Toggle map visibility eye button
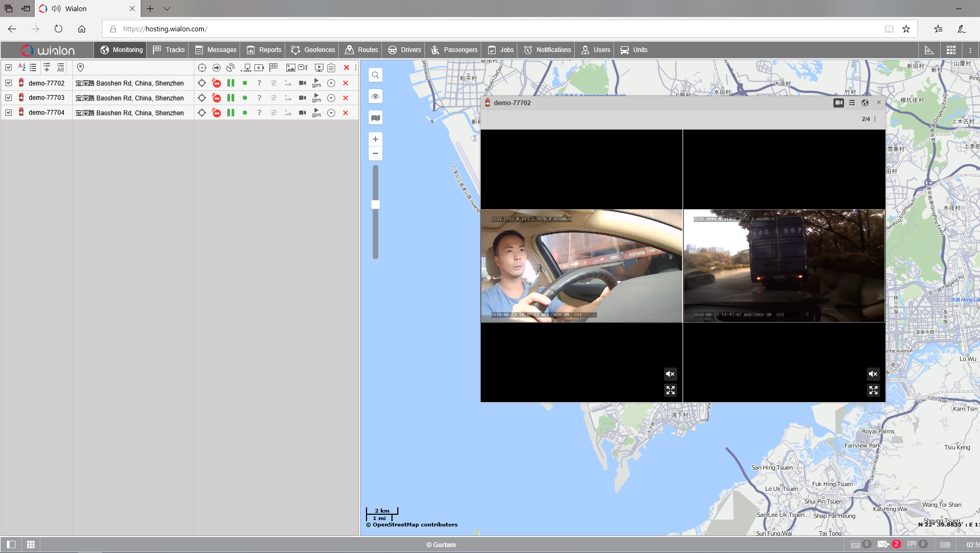This screenshot has height=553, width=980. coord(376,96)
